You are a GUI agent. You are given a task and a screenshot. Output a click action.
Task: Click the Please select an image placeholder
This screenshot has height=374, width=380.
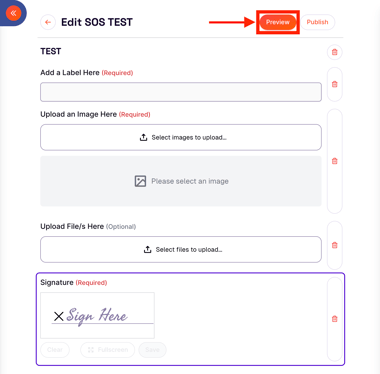181,181
